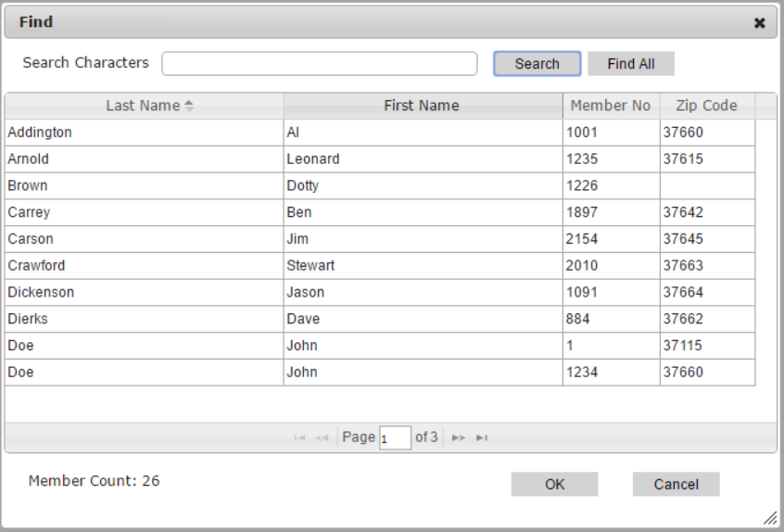The image size is (784, 532).
Task: Select the Dierks last name cell
Action: [x=144, y=319]
